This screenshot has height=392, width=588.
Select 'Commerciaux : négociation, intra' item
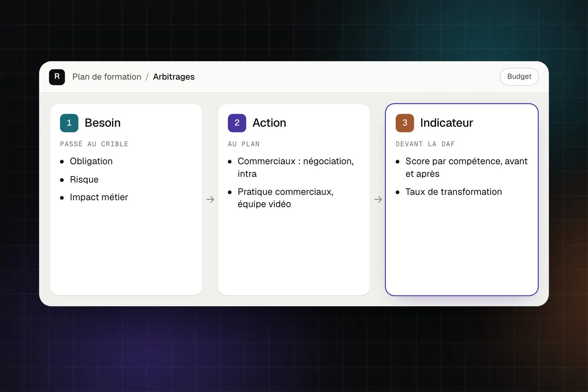click(291, 167)
